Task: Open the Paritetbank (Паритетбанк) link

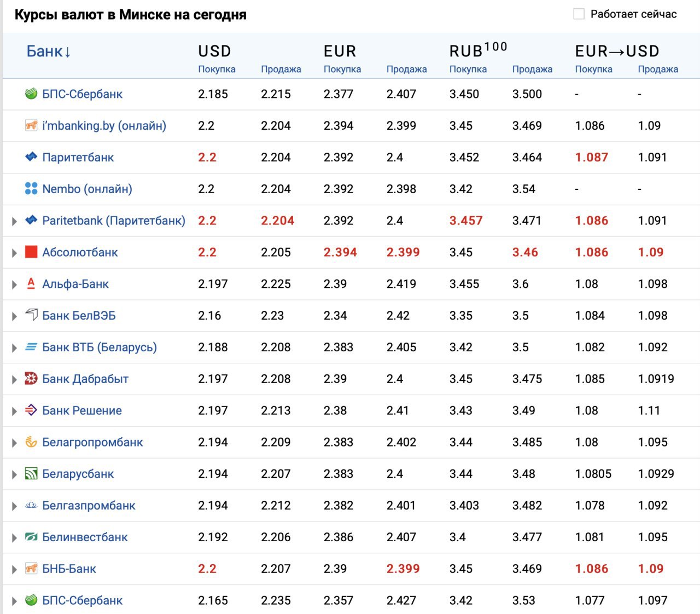Action: tap(114, 221)
